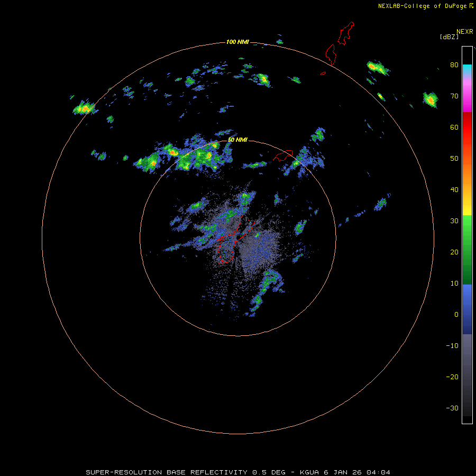Image resolution: width=476 pixels, height=476 pixels.
Task: Click the red island outline on 50 NMI ring
Action: [283, 155]
